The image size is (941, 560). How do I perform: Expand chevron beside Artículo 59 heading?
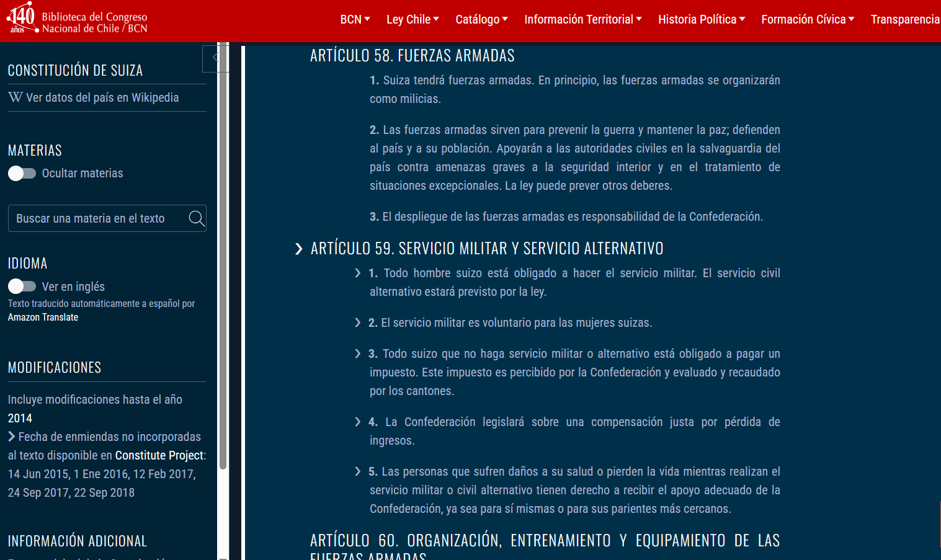coord(299,249)
